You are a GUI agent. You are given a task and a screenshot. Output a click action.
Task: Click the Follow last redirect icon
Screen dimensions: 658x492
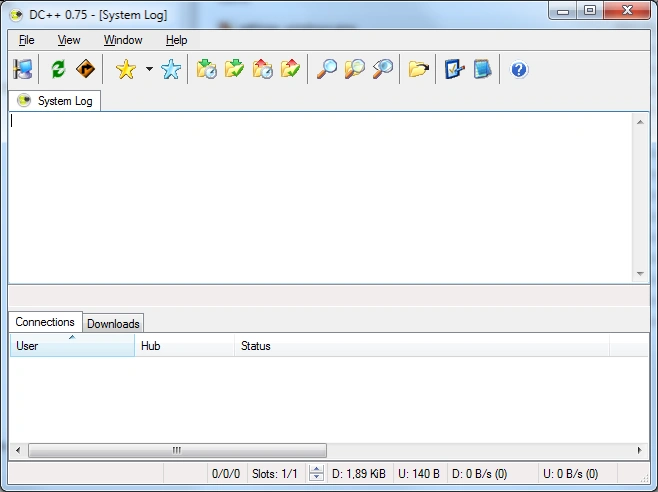86,69
